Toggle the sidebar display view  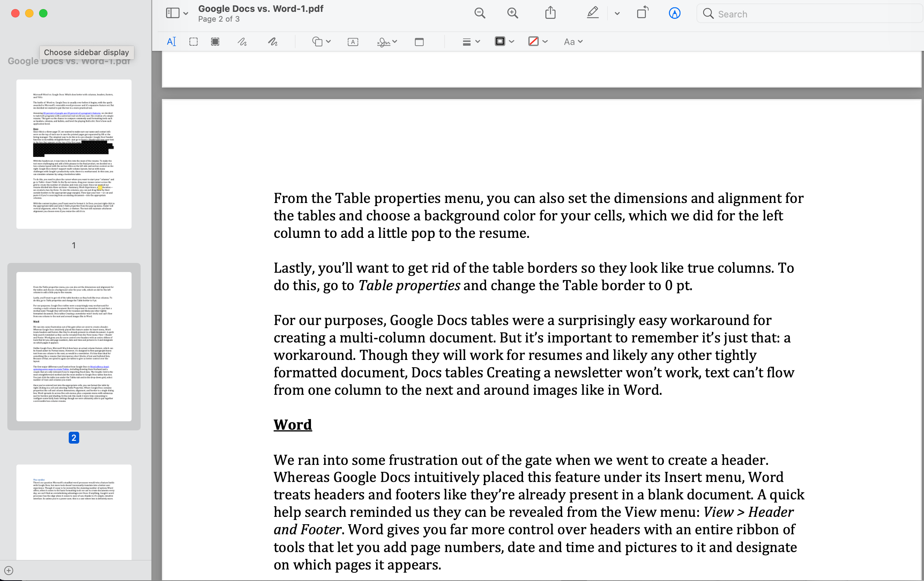point(172,13)
